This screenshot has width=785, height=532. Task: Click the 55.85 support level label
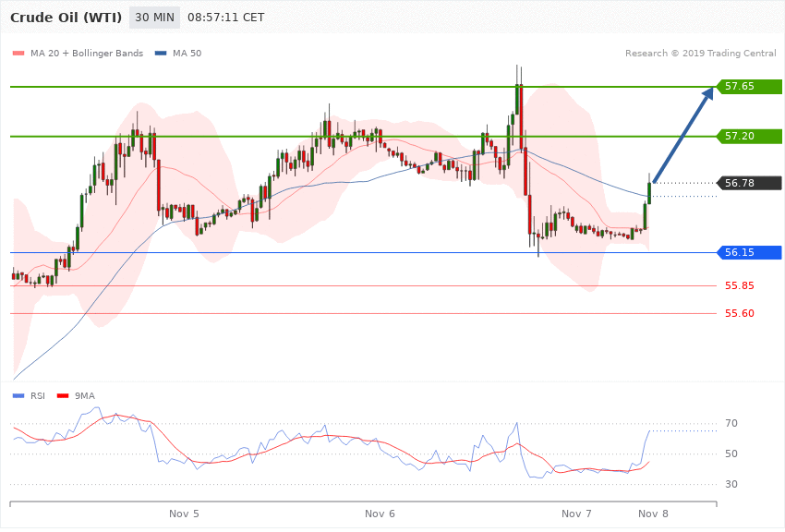coord(740,285)
